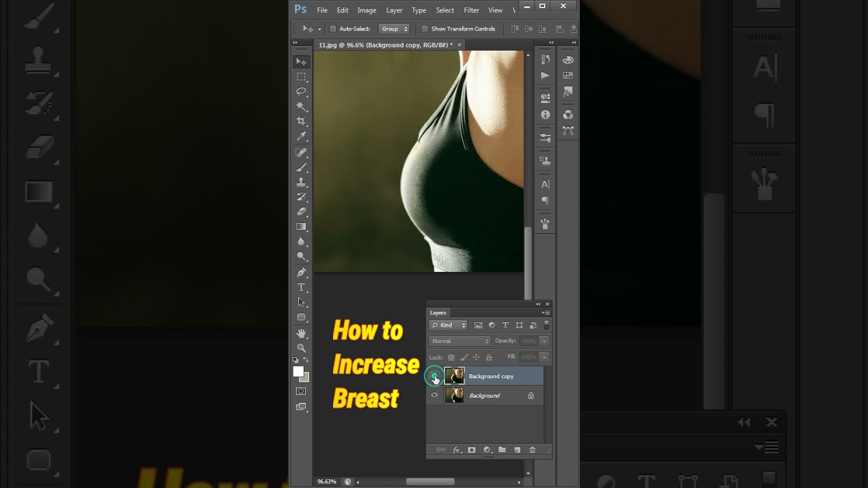Select the Dodge tool
The height and width of the screenshot is (488, 868).
pyautogui.click(x=302, y=257)
